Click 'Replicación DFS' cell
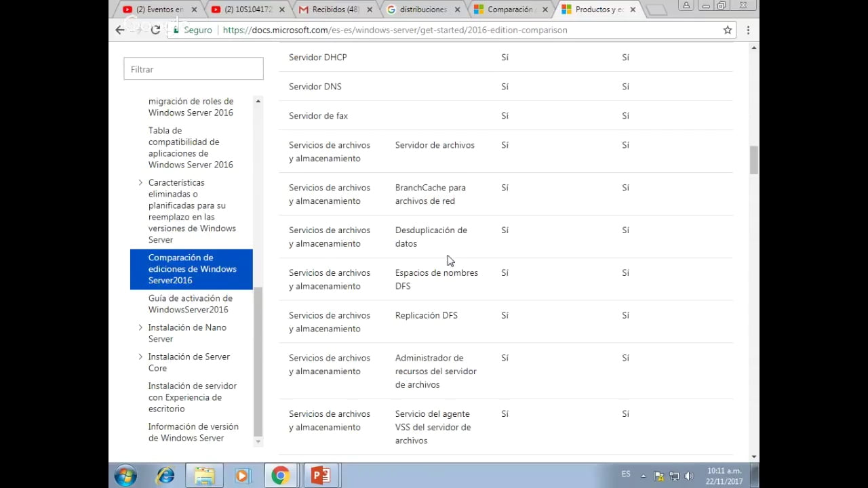The height and width of the screenshot is (488, 868). pos(427,315)
